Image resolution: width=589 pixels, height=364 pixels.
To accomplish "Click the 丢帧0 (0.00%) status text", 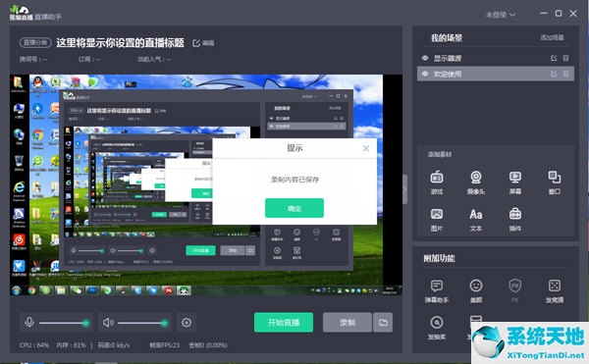I will pyautogui.click(x=208, y=344).
